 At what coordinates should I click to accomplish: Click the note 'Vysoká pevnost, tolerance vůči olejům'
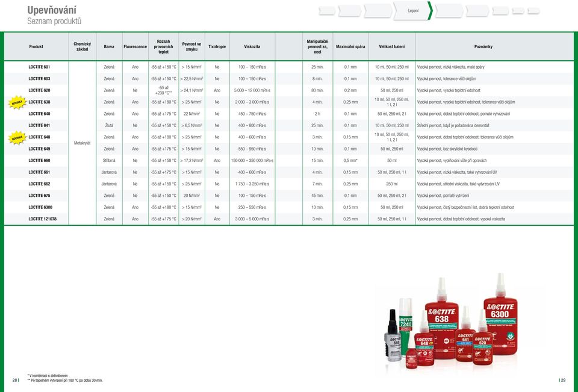[446, 79]
